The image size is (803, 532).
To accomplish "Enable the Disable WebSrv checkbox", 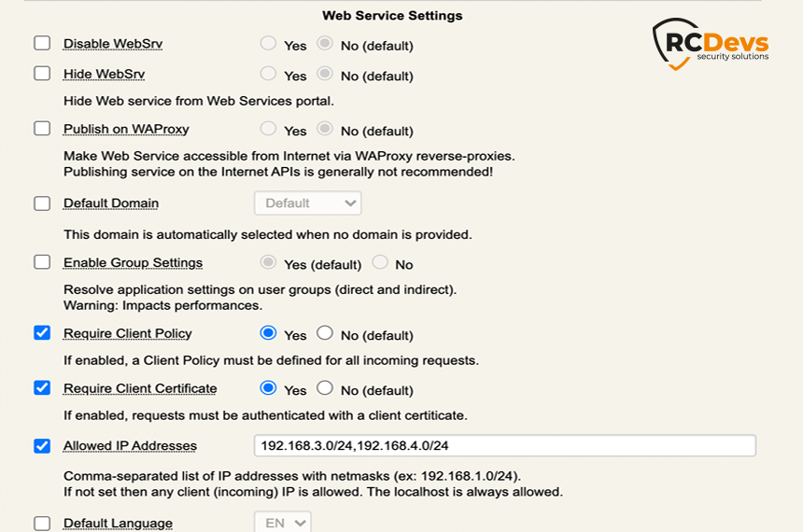I will (42, 44).
